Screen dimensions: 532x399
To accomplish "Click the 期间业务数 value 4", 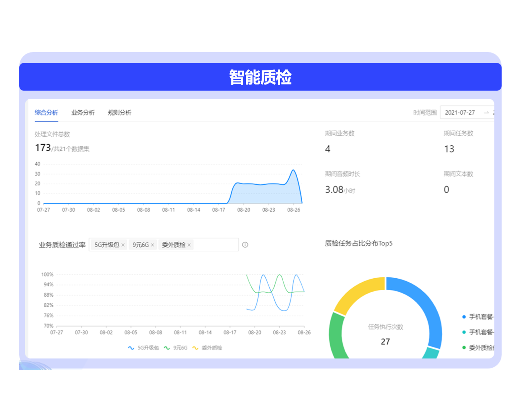I will coord(328,149).
